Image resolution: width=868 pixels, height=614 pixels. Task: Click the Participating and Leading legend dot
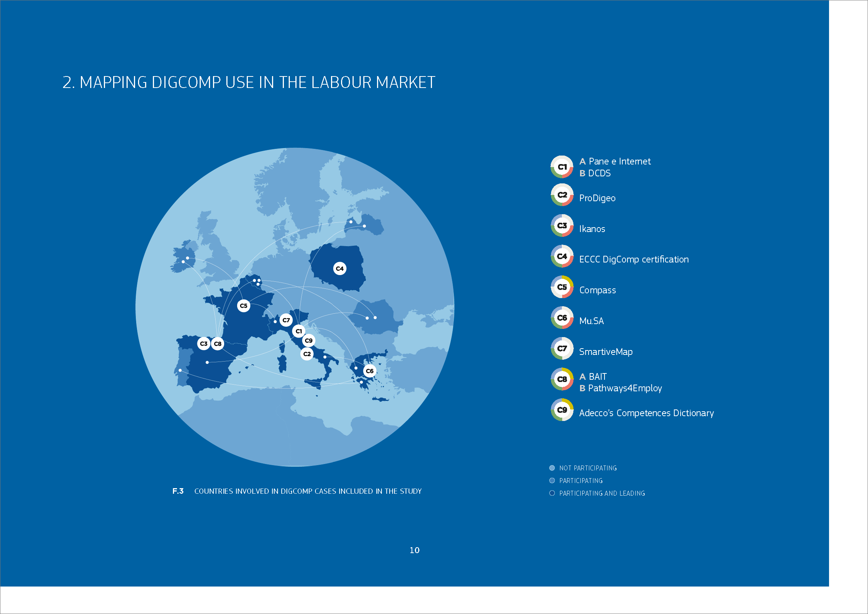(x=552, y=493)
